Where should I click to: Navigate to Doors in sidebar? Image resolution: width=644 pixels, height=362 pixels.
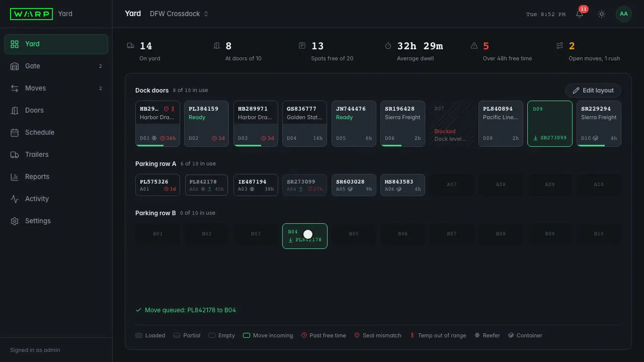[56, 110]
